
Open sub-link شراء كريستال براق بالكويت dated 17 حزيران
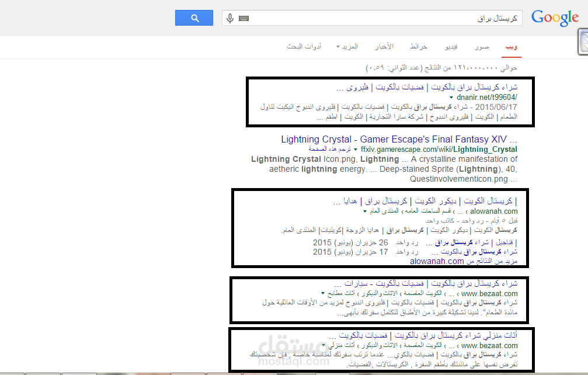click(474, 252)
